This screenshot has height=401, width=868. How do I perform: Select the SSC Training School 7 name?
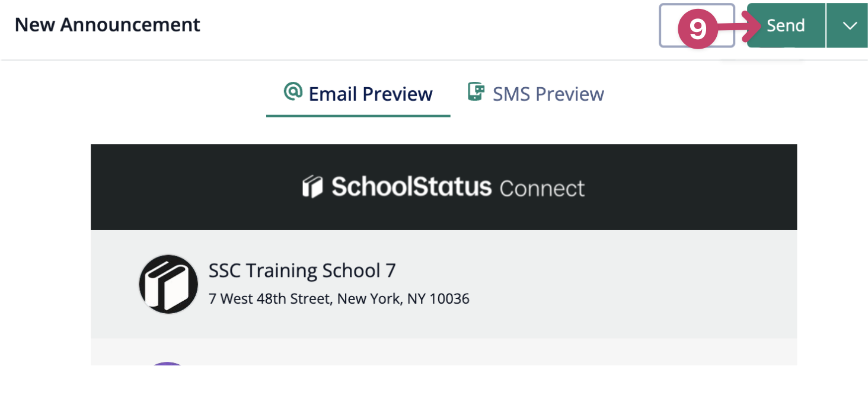pyautogui.click(x=302, y=270)
